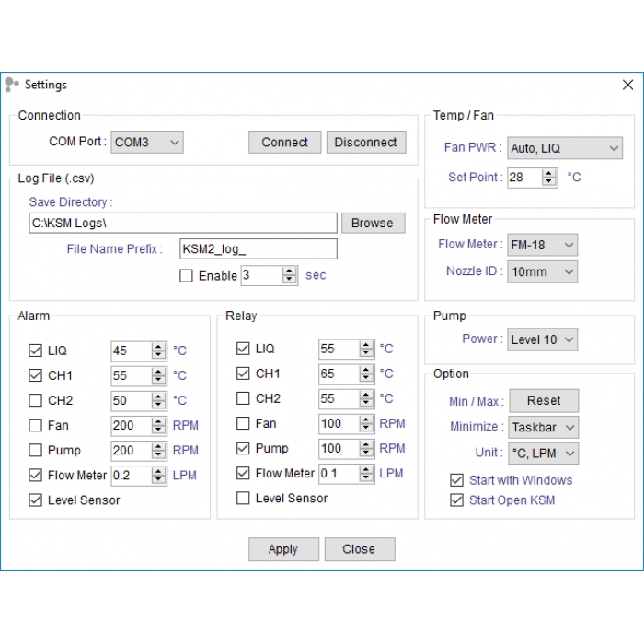Open the Flow Meter model dropdown
Viewport: 644px width, 644px height.
(x=542, y=245)
